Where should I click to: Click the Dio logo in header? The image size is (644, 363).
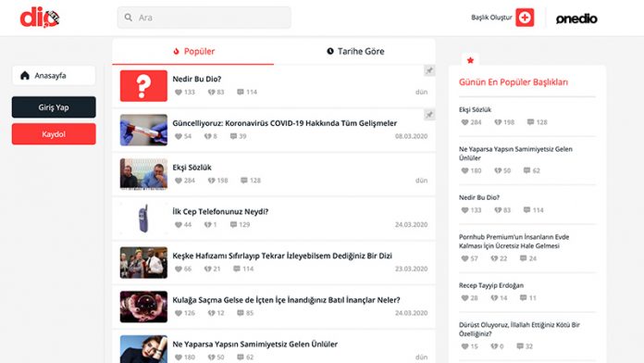pyautogui.click(x=40, y=18)
